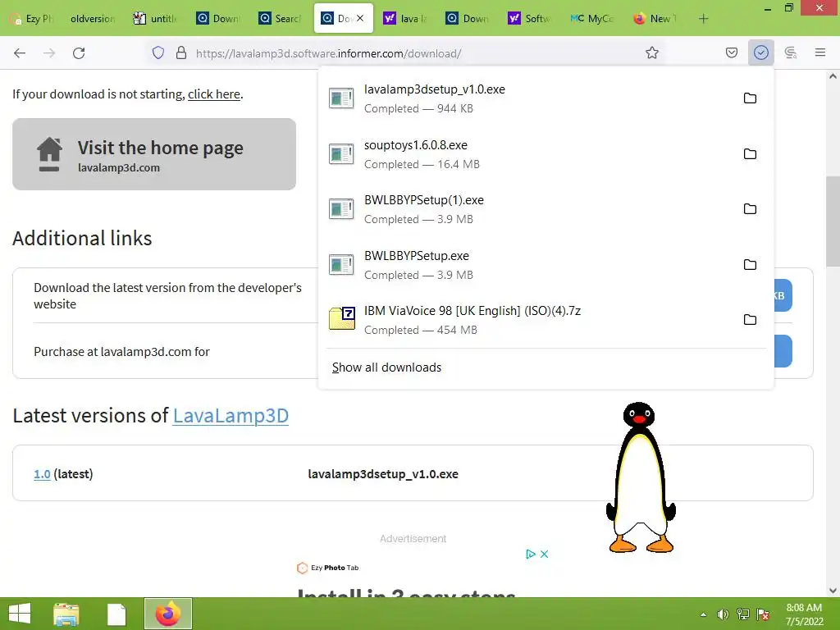Open Show all downloads
The image size is (840, 630).
tap(387, 367)
